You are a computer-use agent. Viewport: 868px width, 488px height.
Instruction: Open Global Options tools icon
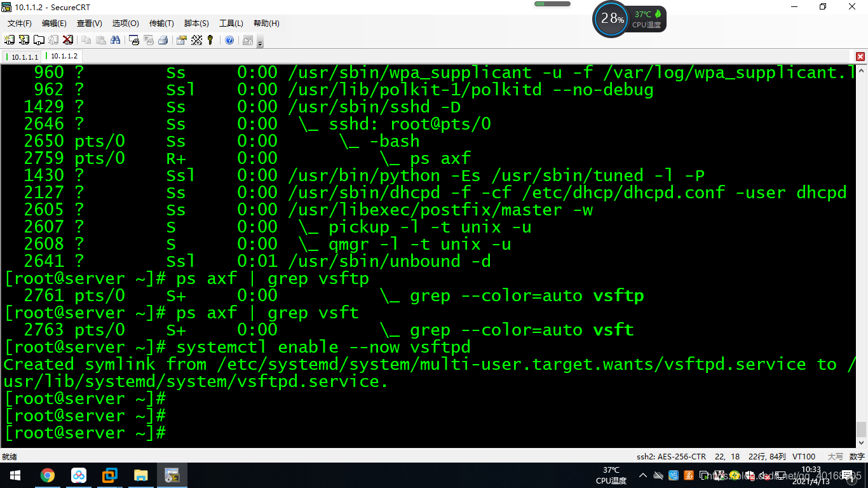click(x=196, y=40)
